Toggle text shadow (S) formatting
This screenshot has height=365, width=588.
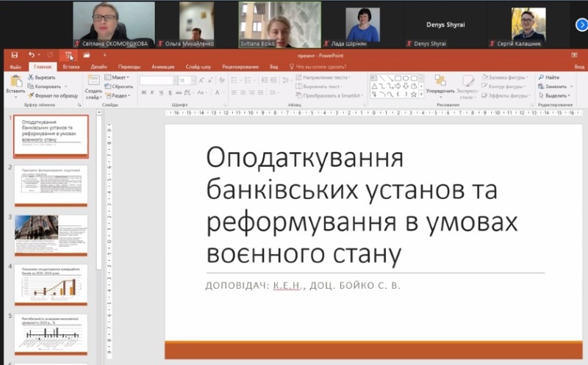(x=170, y=93)
